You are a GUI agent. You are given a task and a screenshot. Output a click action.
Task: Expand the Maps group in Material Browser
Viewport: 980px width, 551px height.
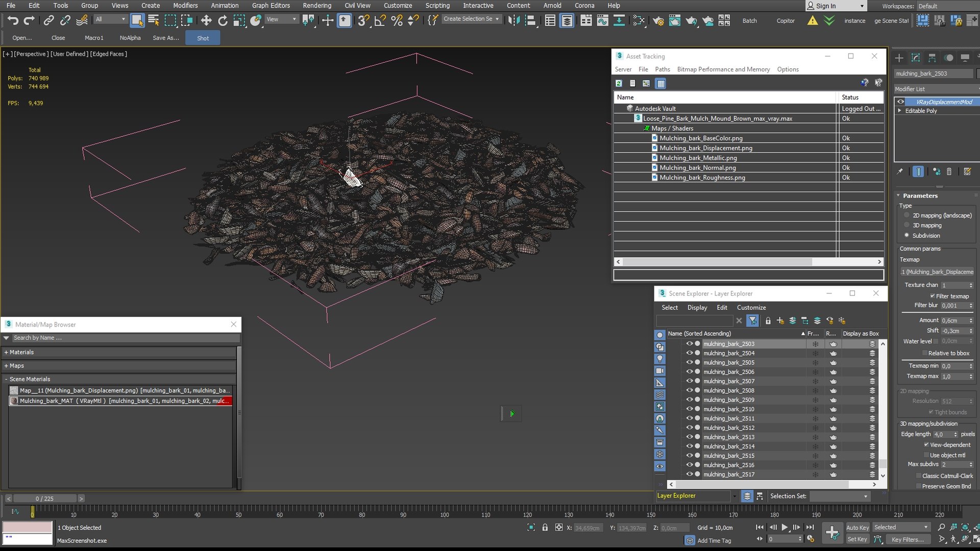coord(6,365)
